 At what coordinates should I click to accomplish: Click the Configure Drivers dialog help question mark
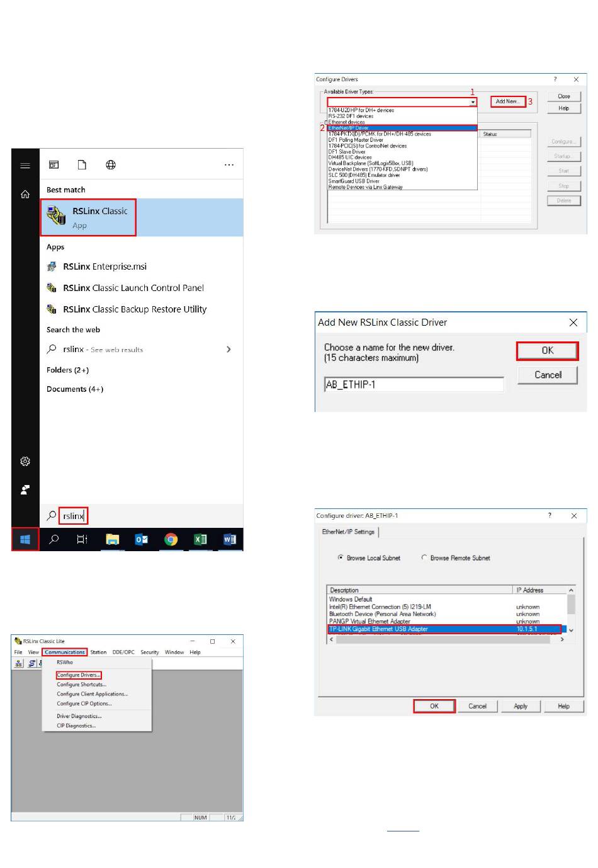[555, 79]
